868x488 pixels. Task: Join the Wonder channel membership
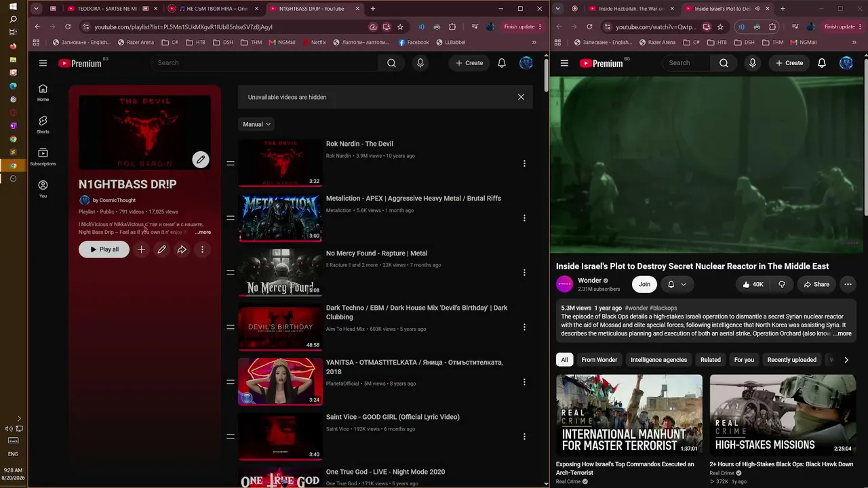[x=644, y=285]
